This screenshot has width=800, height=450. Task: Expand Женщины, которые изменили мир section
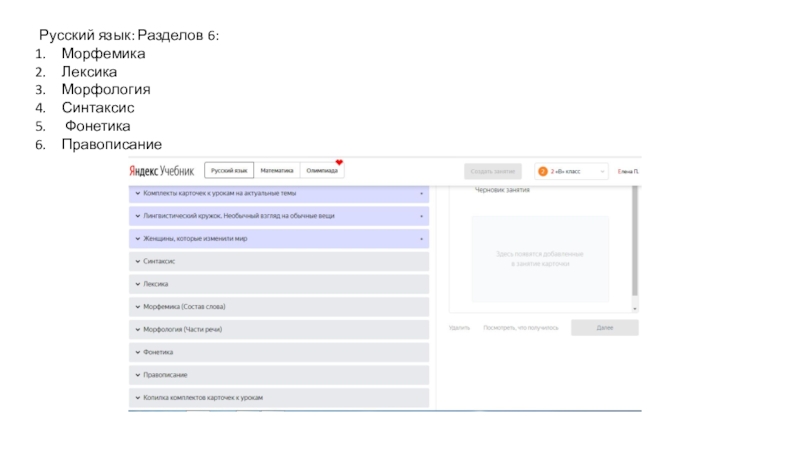point(280,239)
